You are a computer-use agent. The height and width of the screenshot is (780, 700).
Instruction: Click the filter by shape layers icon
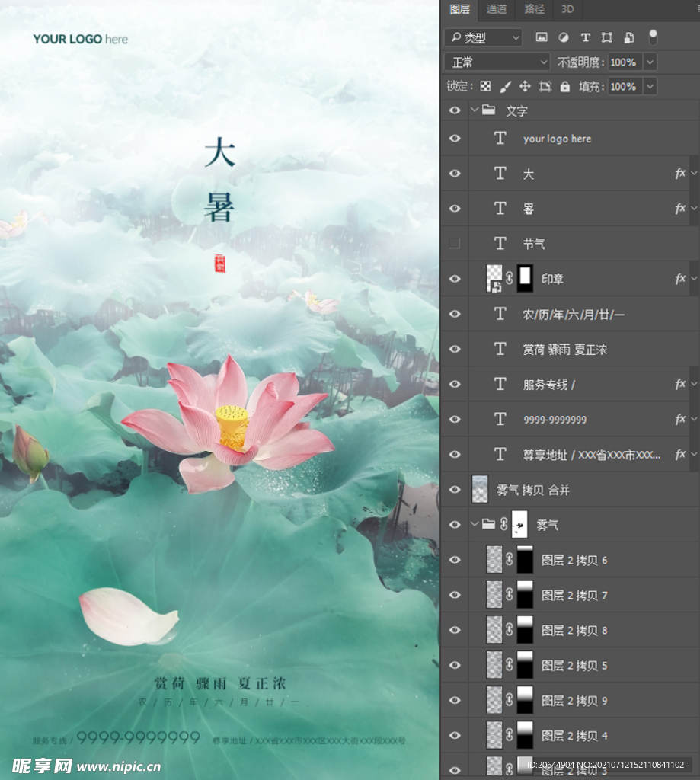point(606,37)
